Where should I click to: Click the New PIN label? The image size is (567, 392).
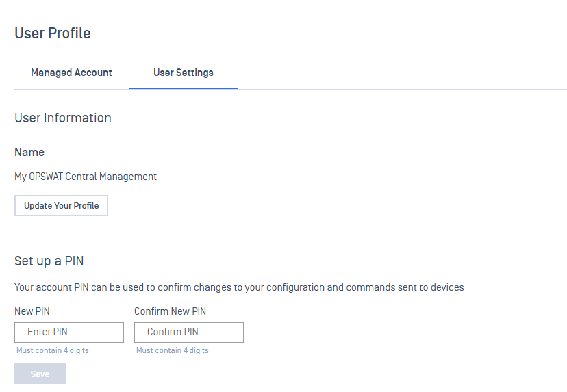click(32, 311)
